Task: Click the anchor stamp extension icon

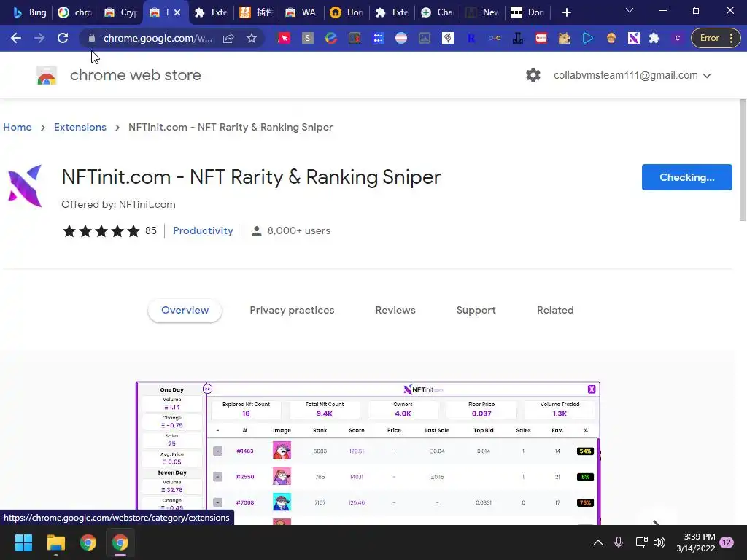Action: 518,38
